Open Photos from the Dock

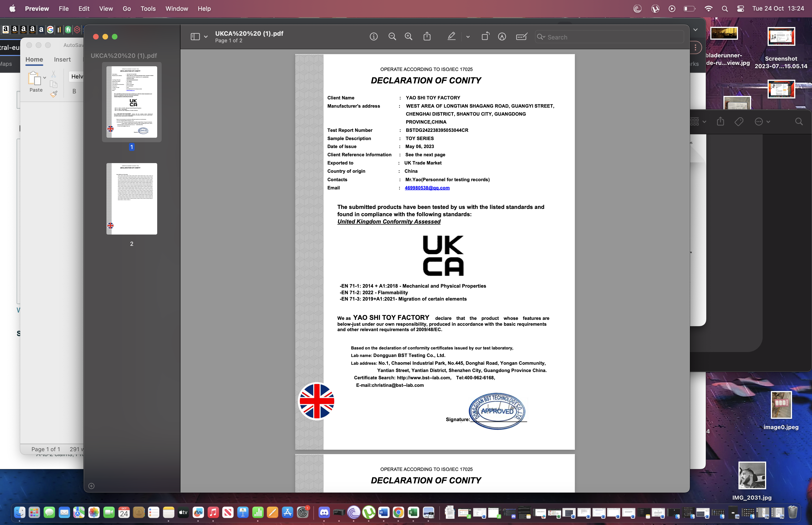[x=94, y=512]
